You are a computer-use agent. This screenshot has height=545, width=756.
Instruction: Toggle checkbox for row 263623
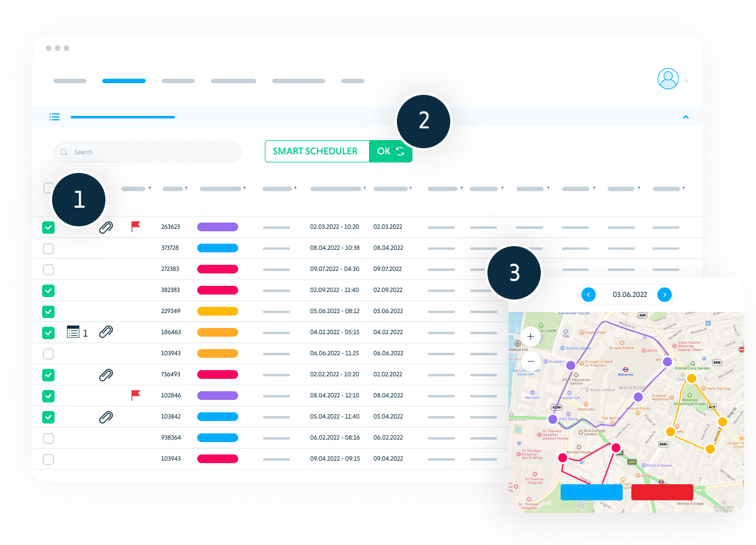click(48, 228)
